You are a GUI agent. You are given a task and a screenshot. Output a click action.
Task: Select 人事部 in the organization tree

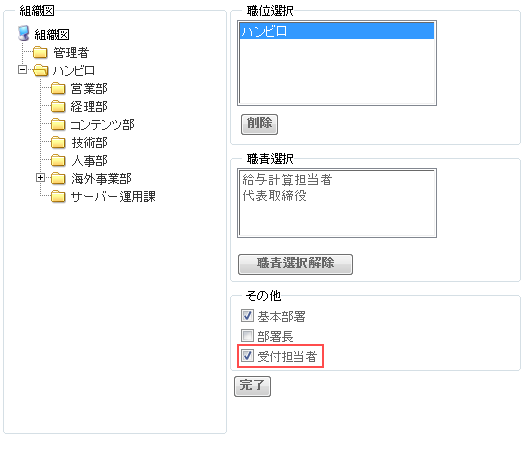(x=89, y=160)
